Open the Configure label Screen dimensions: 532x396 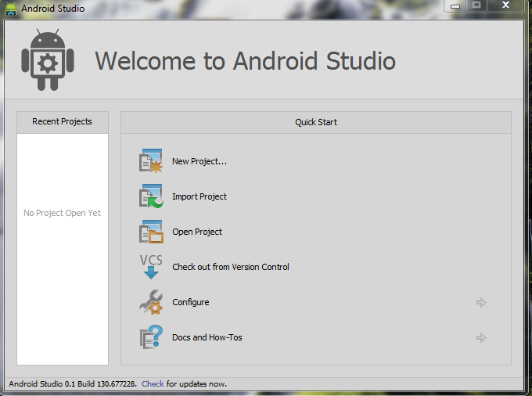coord(190,302)
